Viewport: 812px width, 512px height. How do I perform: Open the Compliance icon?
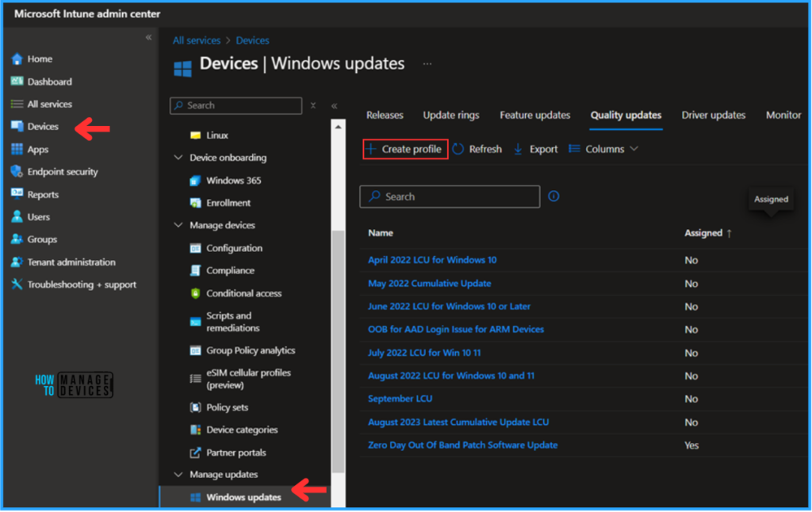click(195, 270)
